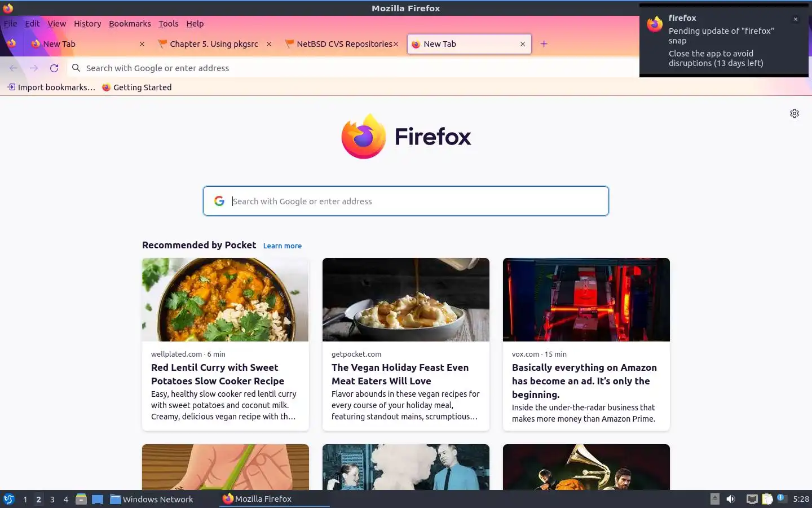Click the center Google search box

[x=406, y=201]
